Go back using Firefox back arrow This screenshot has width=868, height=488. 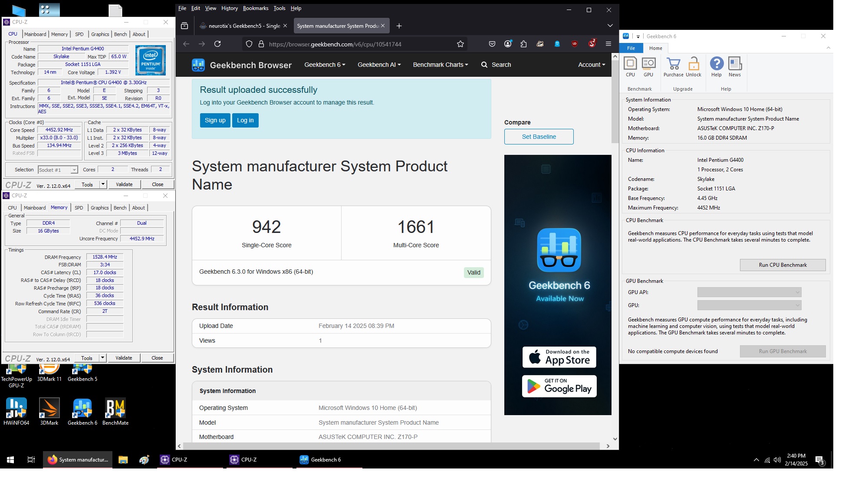pyautogui.click(x=186, y=44)
